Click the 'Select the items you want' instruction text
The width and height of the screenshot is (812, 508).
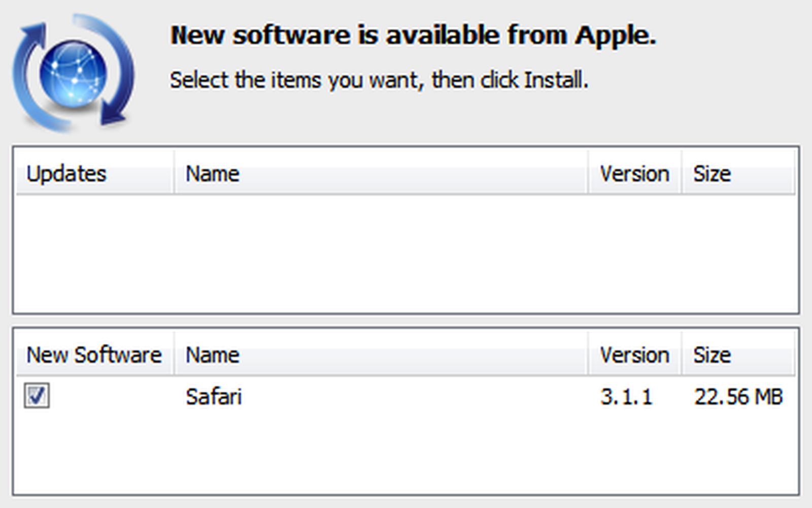[379, 80]
